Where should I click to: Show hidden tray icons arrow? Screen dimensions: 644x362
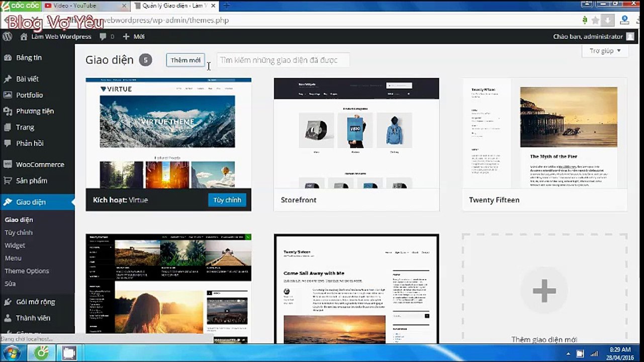pyautogui.click(x=568, y=353)
